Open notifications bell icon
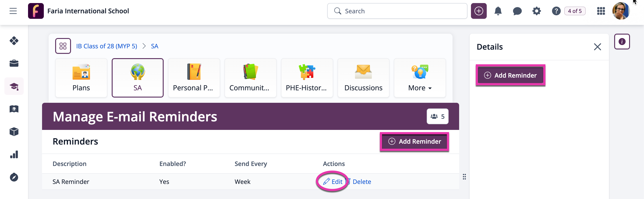644x199 pixels. (498, 11)
